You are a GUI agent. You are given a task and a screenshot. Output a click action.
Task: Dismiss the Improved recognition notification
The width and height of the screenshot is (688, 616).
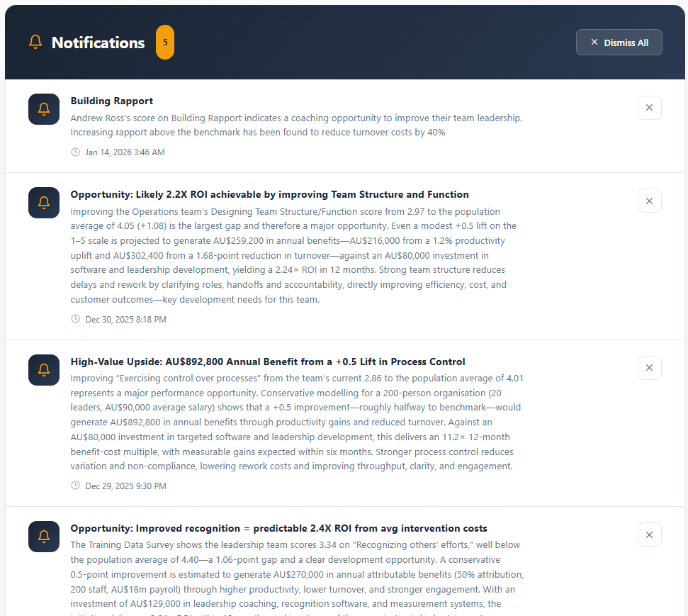pos(649,534)
